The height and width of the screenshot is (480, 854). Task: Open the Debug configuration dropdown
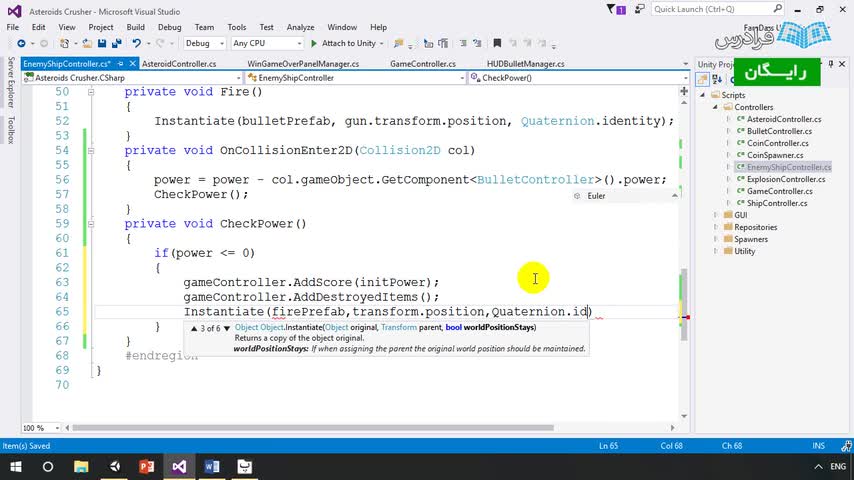pos(204,43)
